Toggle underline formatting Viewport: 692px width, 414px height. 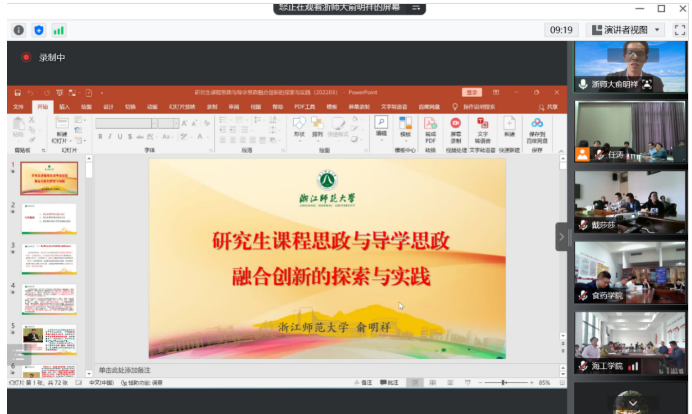point(120,136)
